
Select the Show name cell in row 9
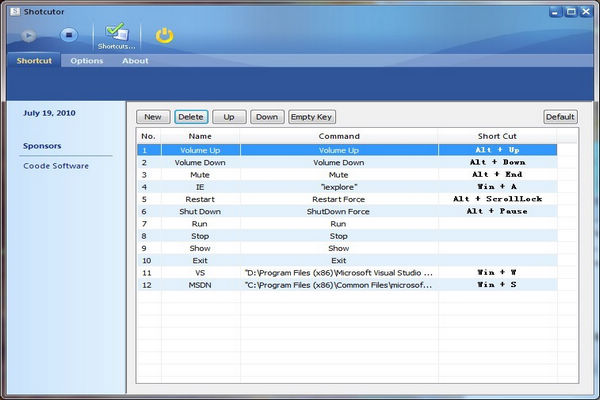pyautogui.click(x=200, y=248)
